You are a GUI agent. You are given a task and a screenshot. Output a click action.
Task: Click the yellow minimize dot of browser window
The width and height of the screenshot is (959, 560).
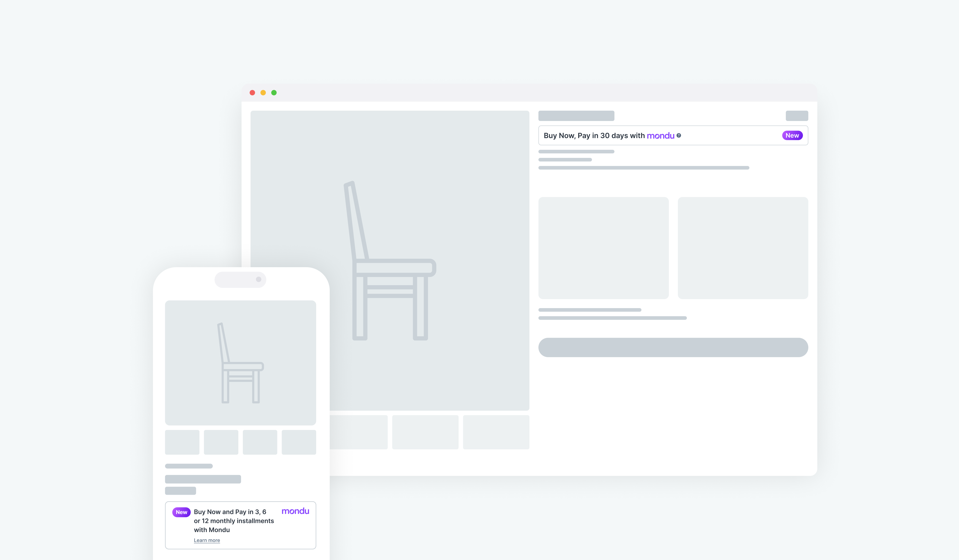[x=263, y=93]
